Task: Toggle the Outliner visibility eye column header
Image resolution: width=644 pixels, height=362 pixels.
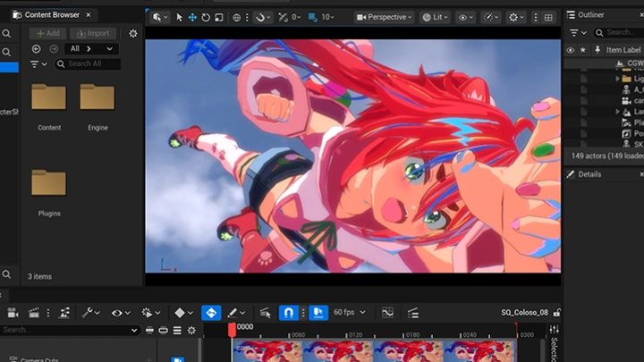Action: point(570,50)
